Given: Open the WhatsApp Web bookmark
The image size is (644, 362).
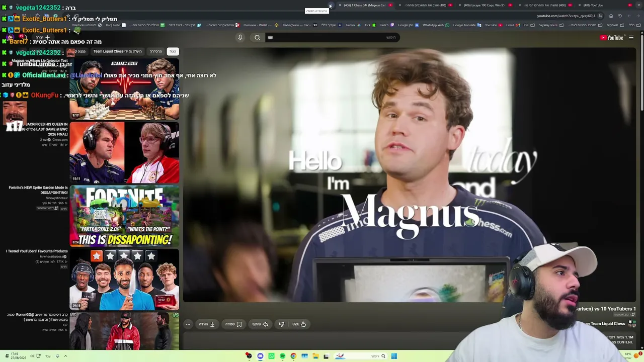Looking at the screenshot, I should [435, 25].
